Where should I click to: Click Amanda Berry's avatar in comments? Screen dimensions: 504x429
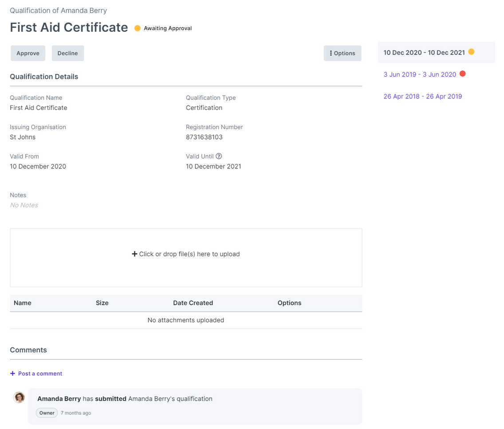coord(19,397)
